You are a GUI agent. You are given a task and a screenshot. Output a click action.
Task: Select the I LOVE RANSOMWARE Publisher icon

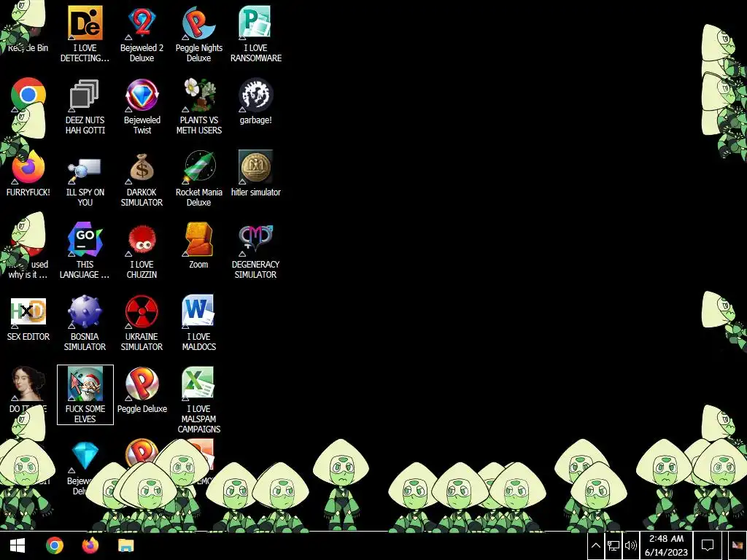[x=256, y=23]
